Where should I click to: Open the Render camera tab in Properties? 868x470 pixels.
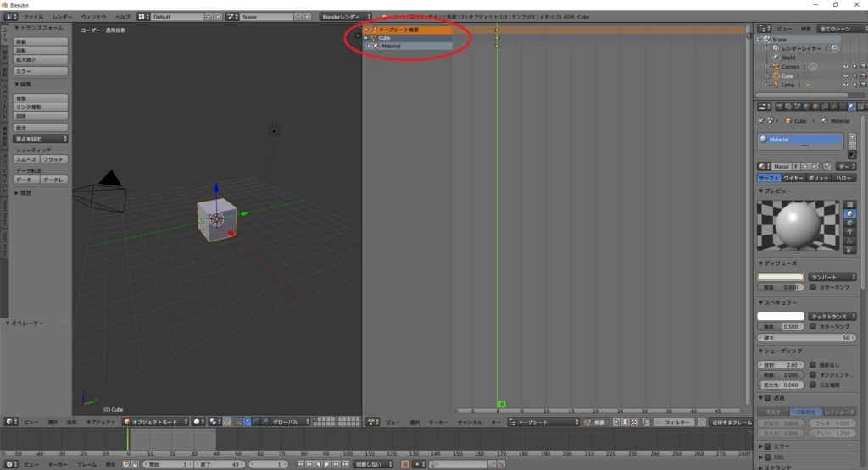780,107
